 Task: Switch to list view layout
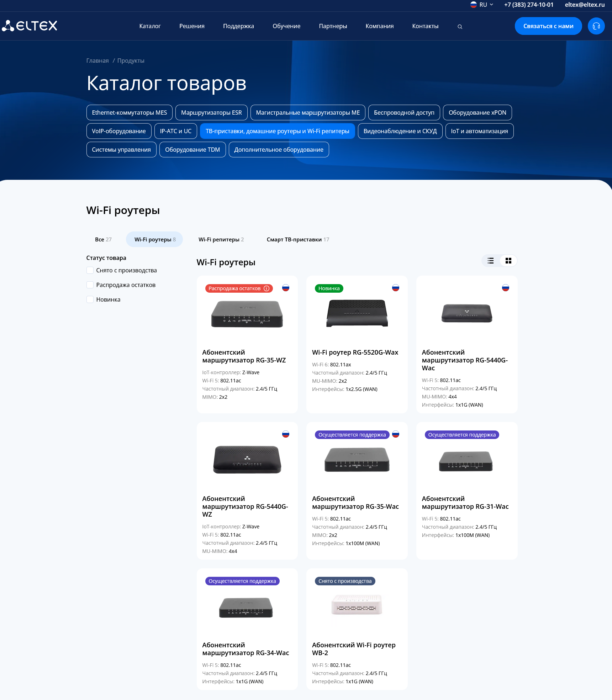coord(491,261)
